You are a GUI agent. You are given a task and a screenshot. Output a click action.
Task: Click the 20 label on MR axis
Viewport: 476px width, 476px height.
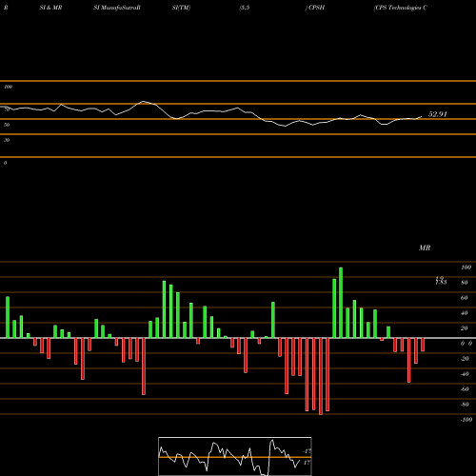point(465,328)
